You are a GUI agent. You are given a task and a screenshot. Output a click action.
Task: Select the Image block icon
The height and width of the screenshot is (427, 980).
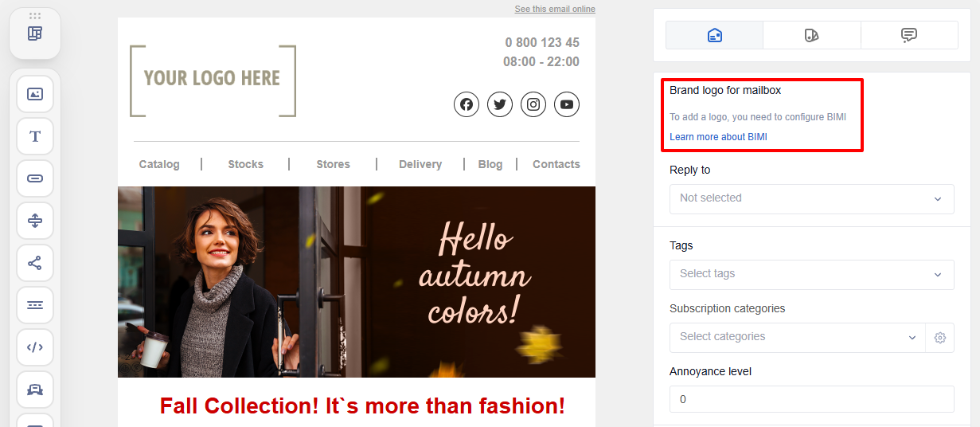[35, 94]
